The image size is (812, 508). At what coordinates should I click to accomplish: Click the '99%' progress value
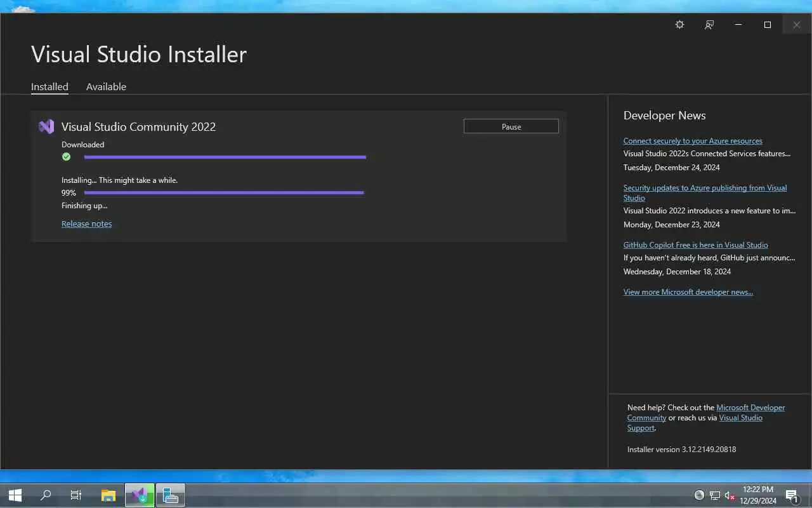pyautogui.click(x=69, y=193)
